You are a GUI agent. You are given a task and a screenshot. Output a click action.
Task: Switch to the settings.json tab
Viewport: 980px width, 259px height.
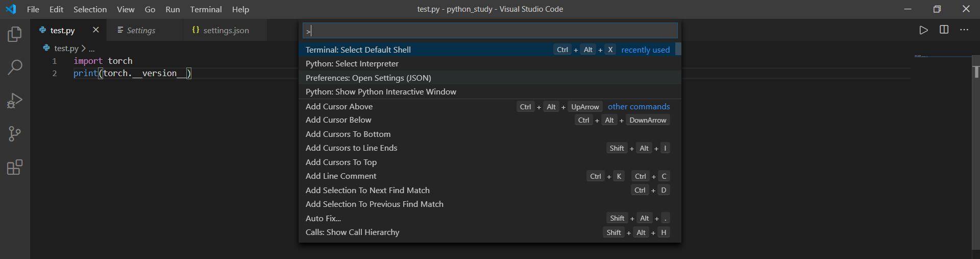tap(226, 31)
